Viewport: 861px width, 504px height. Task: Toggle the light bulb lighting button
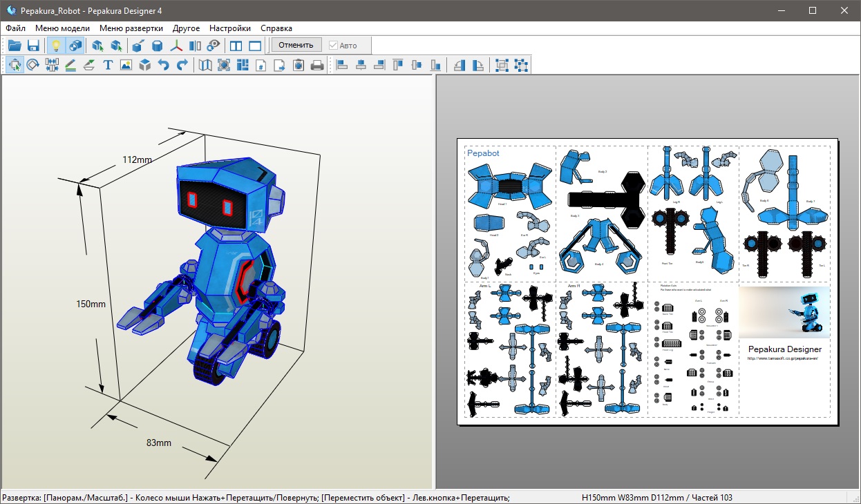56,46
